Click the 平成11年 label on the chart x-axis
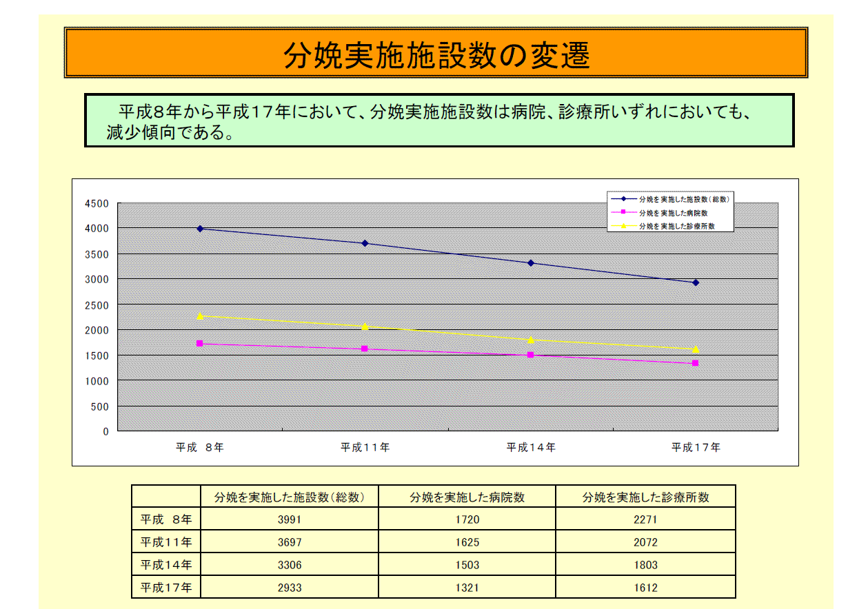This screenshot has width=868, height=609. [x=365, y=447]
